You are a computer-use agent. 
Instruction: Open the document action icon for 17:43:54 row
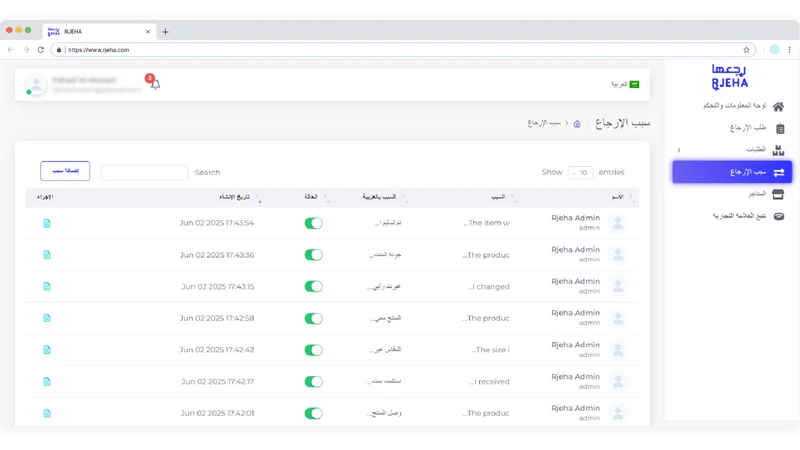tap(47, 223)
